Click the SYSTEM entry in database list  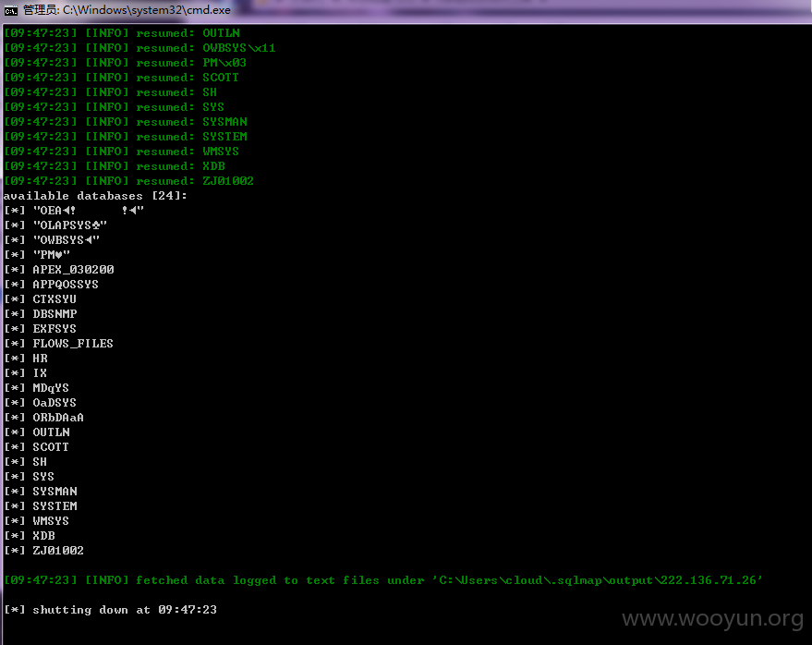pos(41,506)
